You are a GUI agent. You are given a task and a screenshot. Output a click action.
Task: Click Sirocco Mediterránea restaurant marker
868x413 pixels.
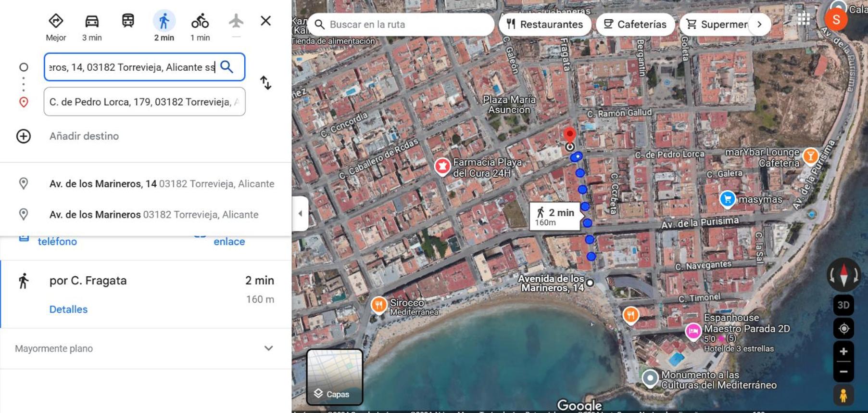click(379, 305)
